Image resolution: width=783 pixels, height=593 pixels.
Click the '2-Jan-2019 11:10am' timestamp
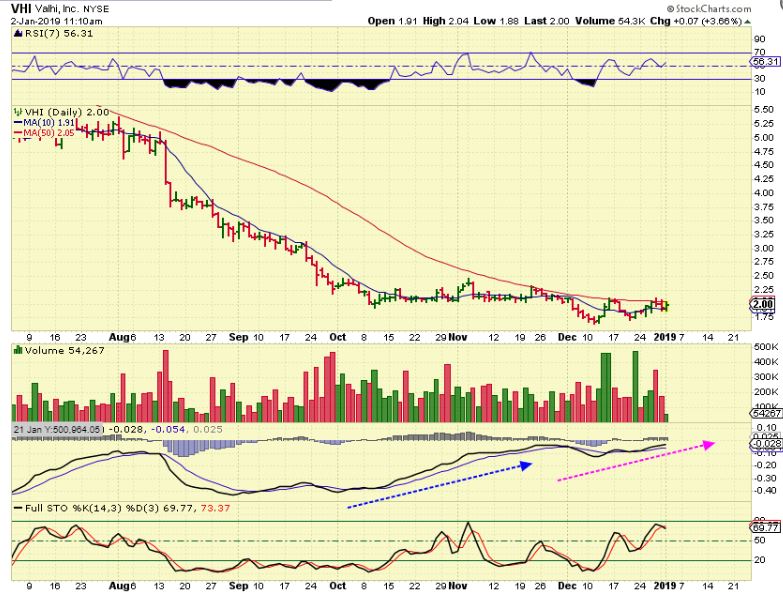point(56,21)
